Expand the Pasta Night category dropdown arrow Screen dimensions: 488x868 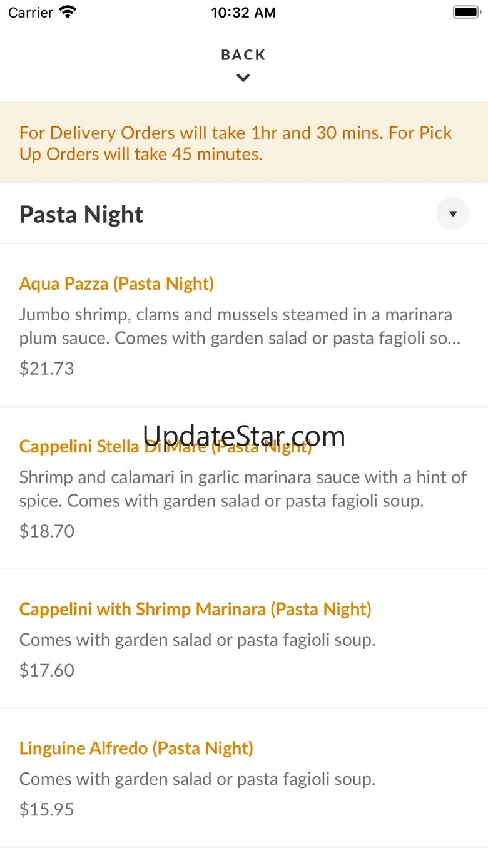point(452,214)
